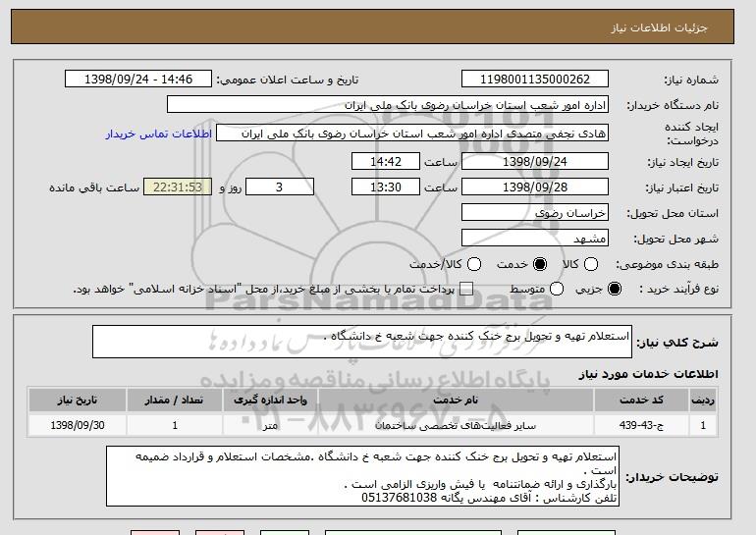Image resolution: width=756 pixels, height=535 pixels.
Task: Click the delivery province field خراسان رضوی
Action: click(x=535, y=213)
